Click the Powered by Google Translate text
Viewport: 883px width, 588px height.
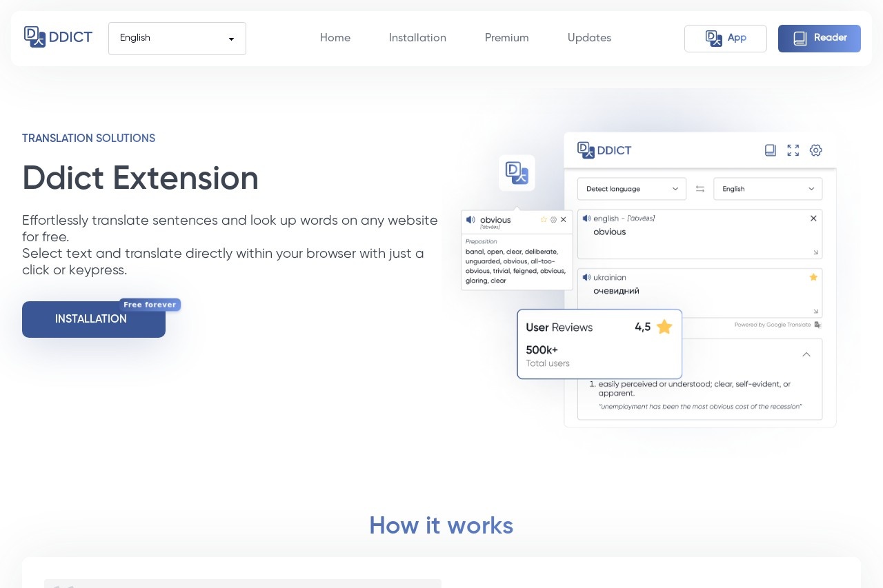click(x=773, y=325)
